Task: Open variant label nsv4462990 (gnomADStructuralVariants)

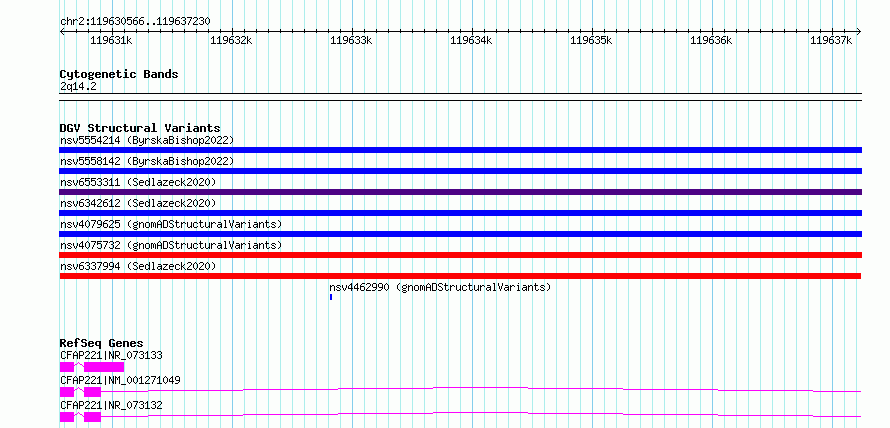Action: 440,287
